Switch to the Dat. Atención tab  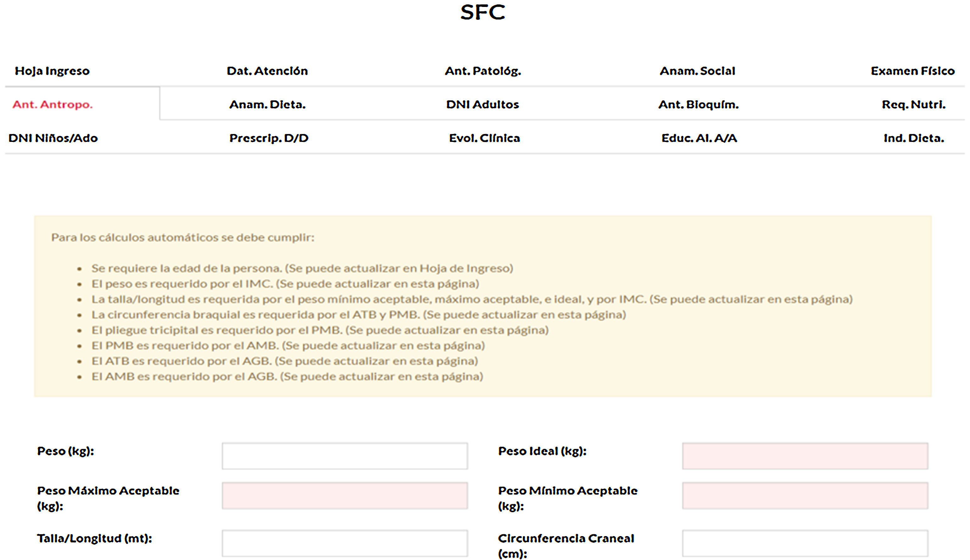point(267,71)
